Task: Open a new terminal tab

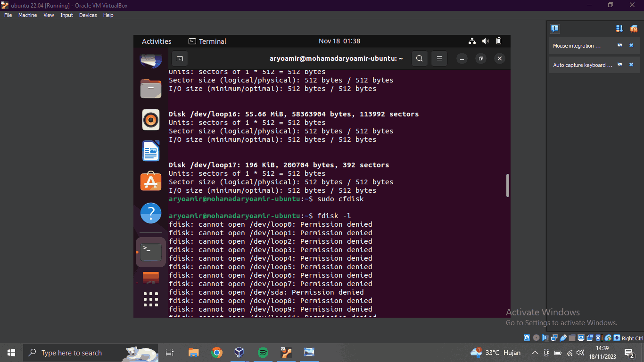Action: click(x=180, y=59)
